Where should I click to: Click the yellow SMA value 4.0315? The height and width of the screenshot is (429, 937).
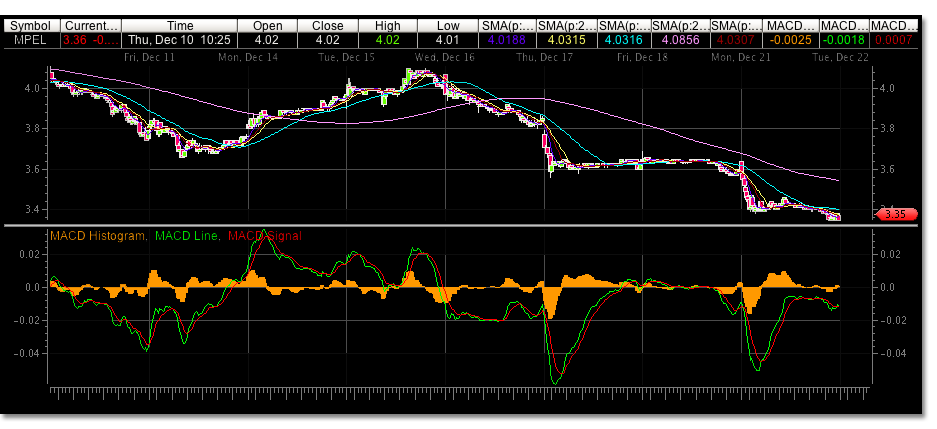coord(564,41)
